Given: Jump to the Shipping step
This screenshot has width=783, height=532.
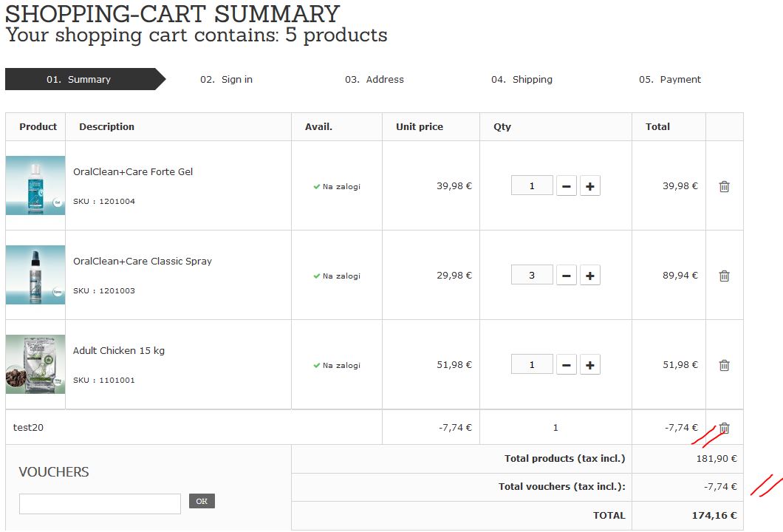Looking at the screenshot, I should tap(522, 80).
